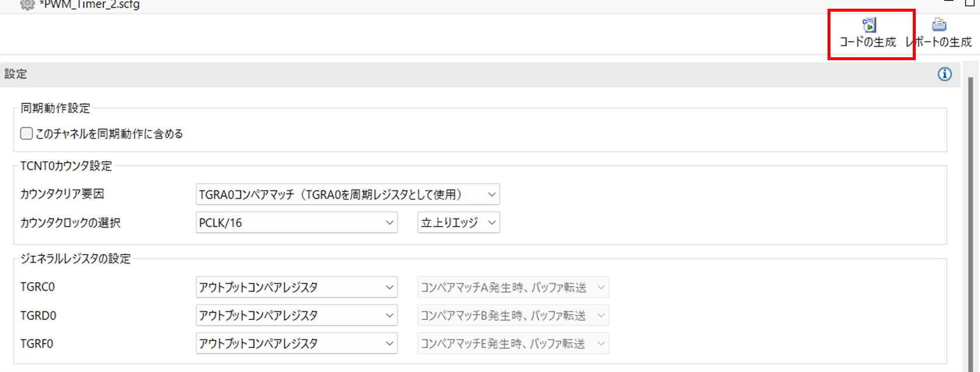The image size is (980, 372).
Task: Click the レポートの生成 (Generate Report) printer icon
Action: coord(939,25)
